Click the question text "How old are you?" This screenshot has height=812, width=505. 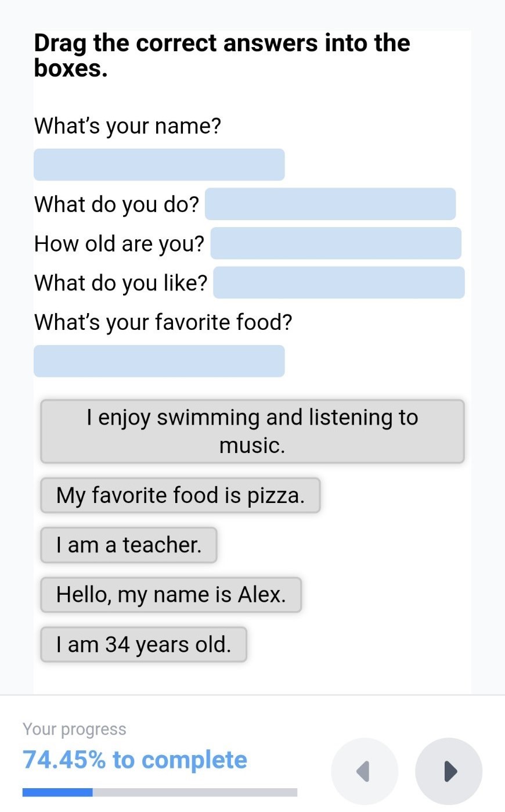[119, 244]
